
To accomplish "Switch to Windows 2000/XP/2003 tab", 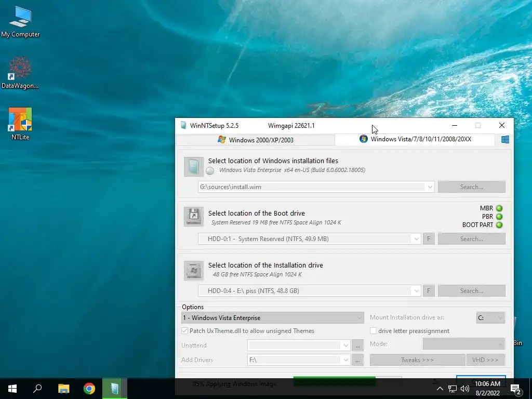I will 256,140.
